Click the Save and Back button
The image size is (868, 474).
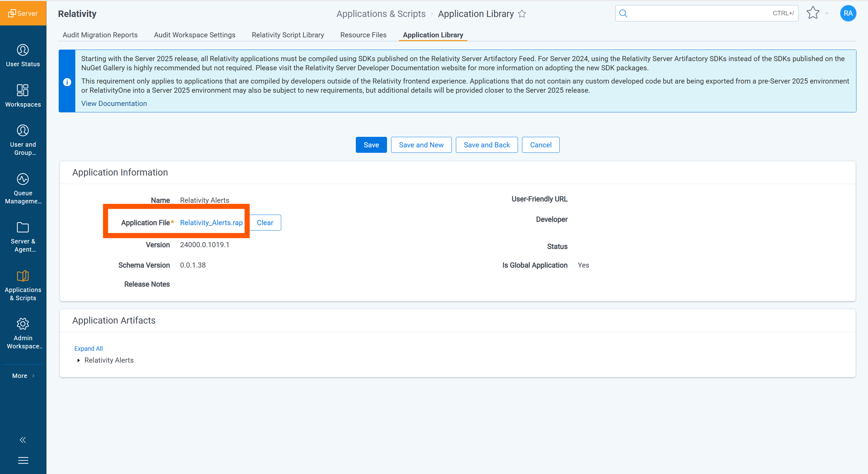click(x=486, y=145)
